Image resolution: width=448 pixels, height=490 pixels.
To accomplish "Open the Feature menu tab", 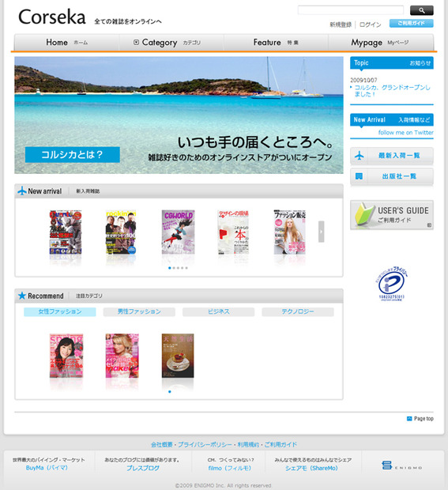I will pos(276,42).
